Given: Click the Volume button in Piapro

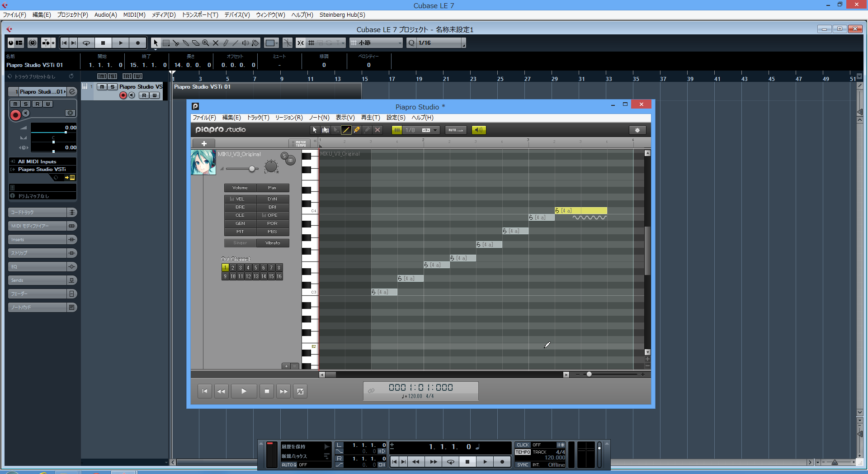Looking at the screenshot, I should tap(240, 188).
